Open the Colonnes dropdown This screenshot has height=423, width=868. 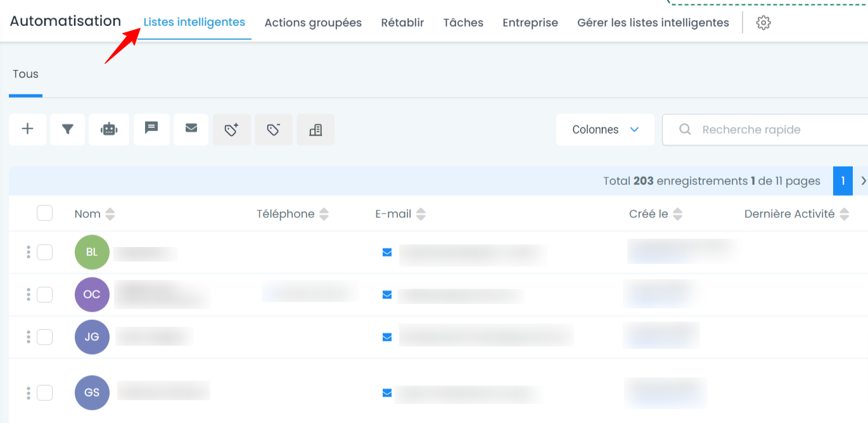click(x=605, y=129)
